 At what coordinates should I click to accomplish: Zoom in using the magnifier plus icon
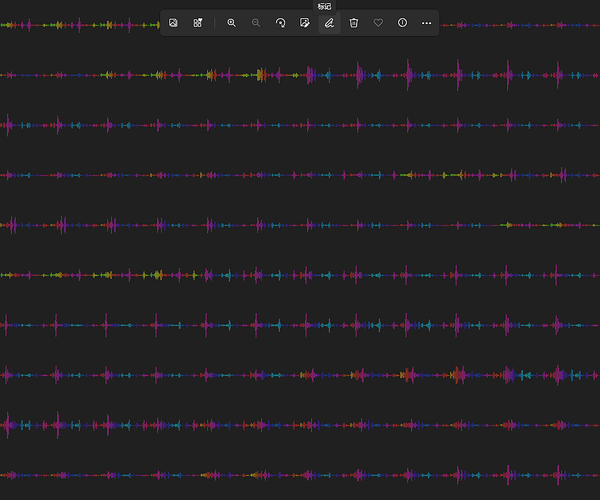[x=232, y=23]
